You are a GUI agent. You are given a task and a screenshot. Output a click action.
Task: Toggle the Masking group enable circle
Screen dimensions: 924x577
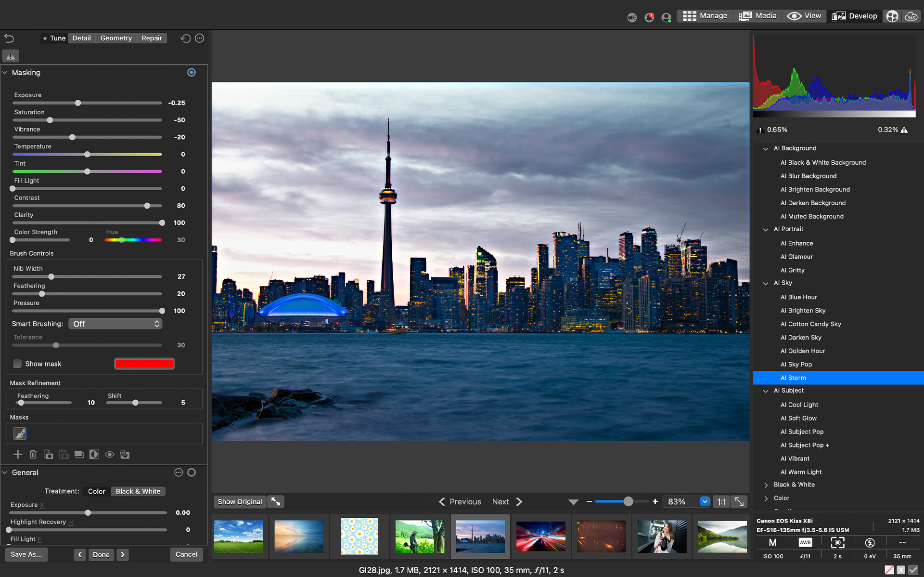click(192, 72)
